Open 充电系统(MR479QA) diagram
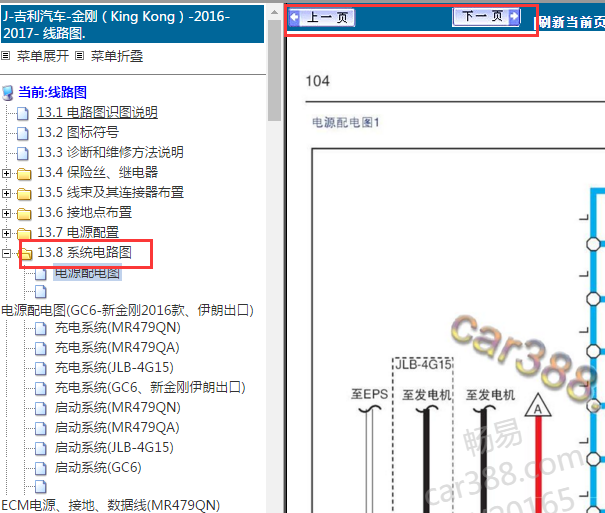Viewport: 605px width, 513px height. [117, 348]
